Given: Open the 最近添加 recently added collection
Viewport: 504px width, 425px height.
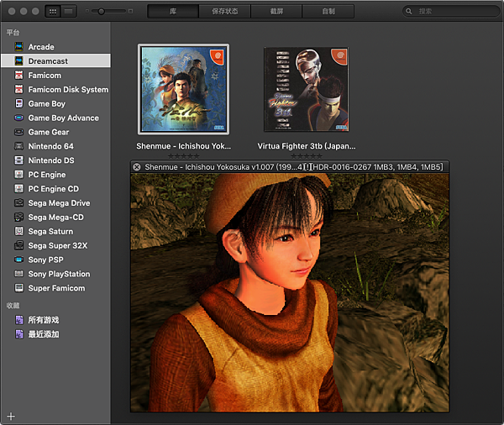Looking at the screenshot, I should pyautogui.click(x=55, y=334).
